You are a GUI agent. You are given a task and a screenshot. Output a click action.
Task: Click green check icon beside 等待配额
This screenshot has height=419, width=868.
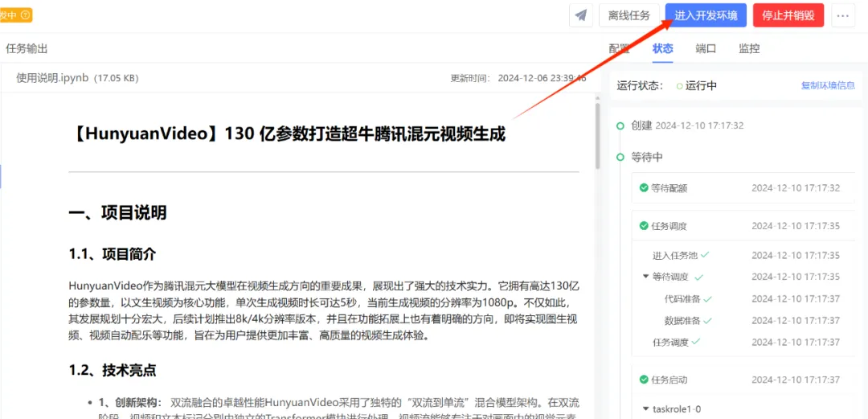pos(644,188)
